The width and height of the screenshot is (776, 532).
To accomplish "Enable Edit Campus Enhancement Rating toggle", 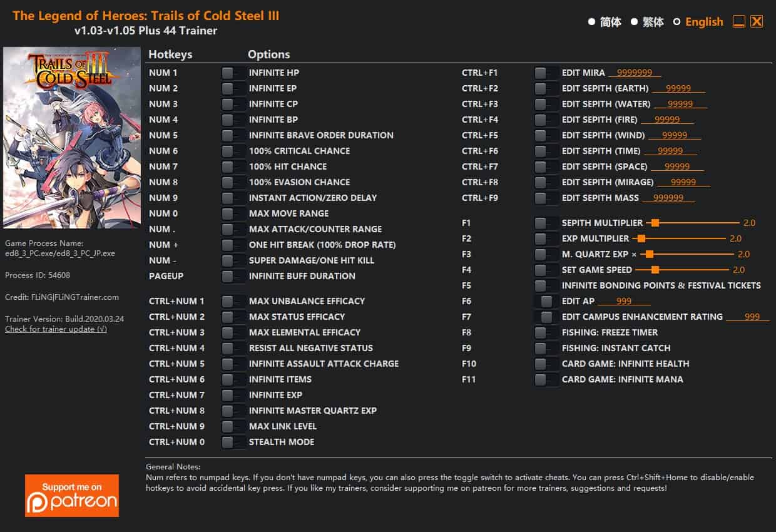I will tap(546, 317).
